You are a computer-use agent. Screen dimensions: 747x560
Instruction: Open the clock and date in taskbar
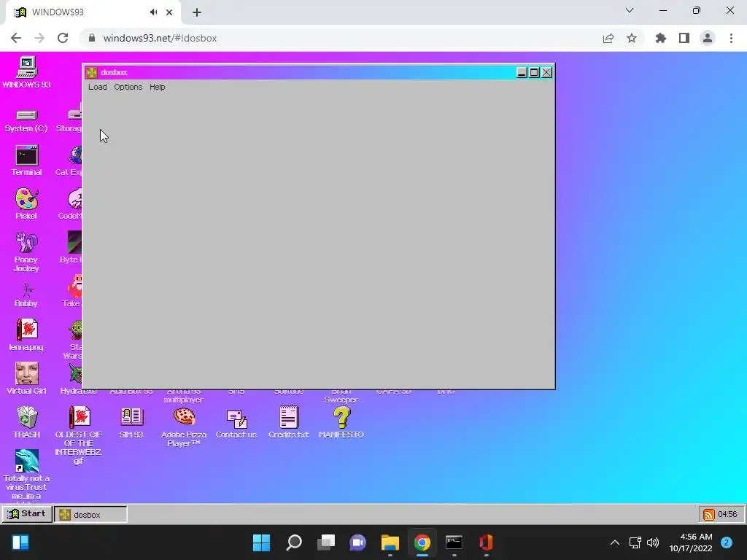691,542
